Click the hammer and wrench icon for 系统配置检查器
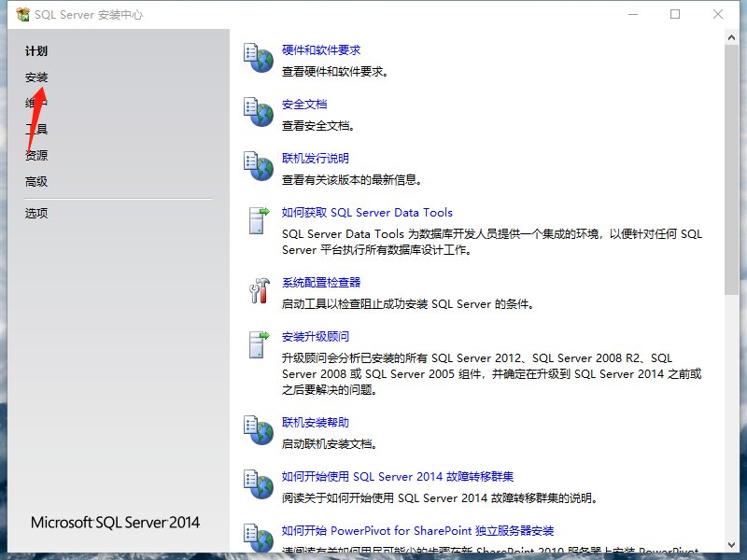Image resolution: width=747 pixels, height=560 pixels. point(260,290)
